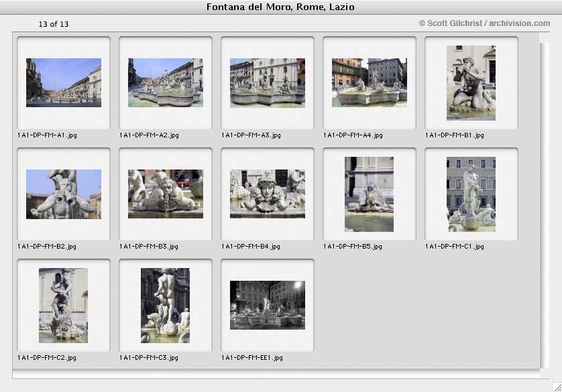This screenshot has width=562, height=392.
Task: Click file name label 1A1-DP-FM-C1.jpg
Action: click(455, 247)
